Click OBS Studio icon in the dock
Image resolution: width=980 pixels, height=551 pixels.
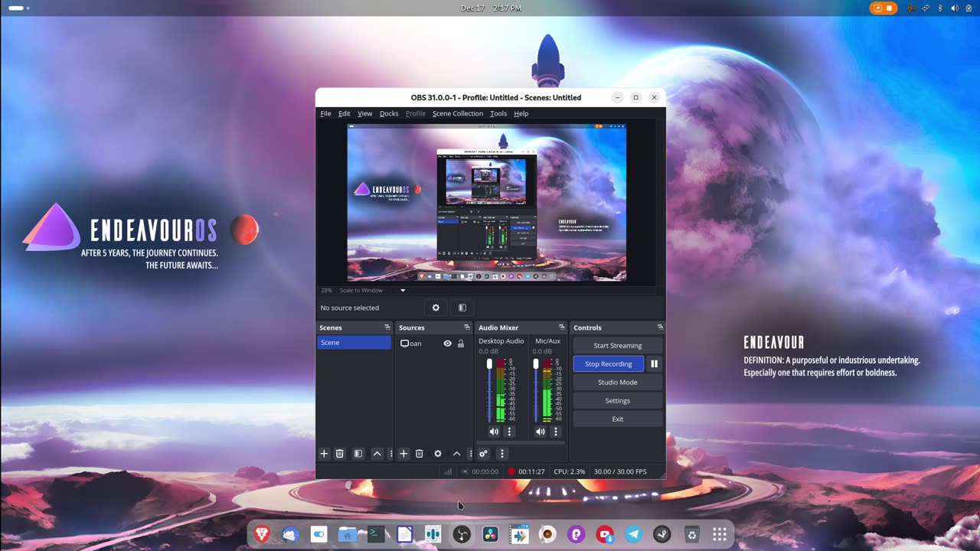462,534
